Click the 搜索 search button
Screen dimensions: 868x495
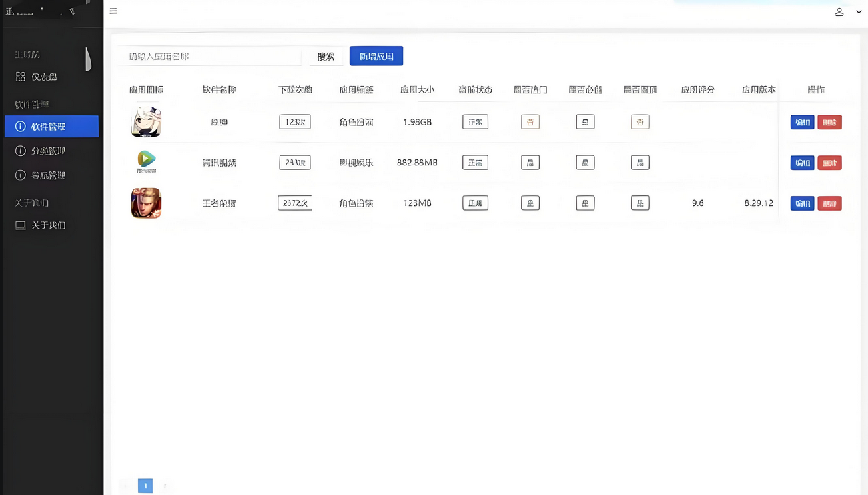[326, 56]
